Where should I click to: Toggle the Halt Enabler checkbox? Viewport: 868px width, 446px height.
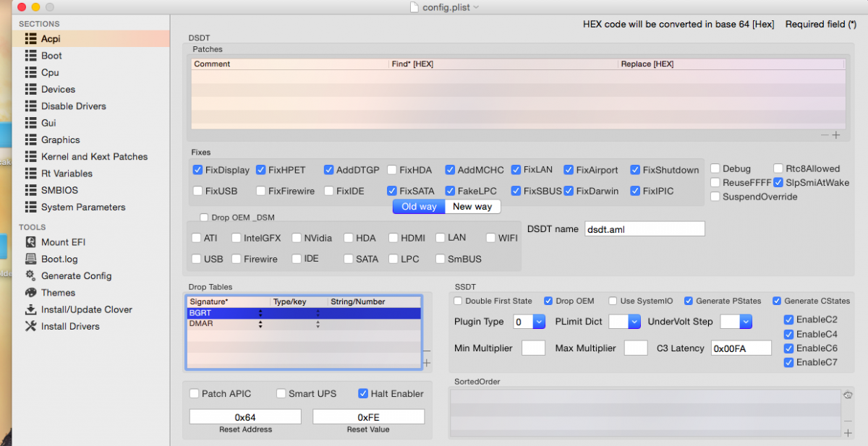point(363,393)
